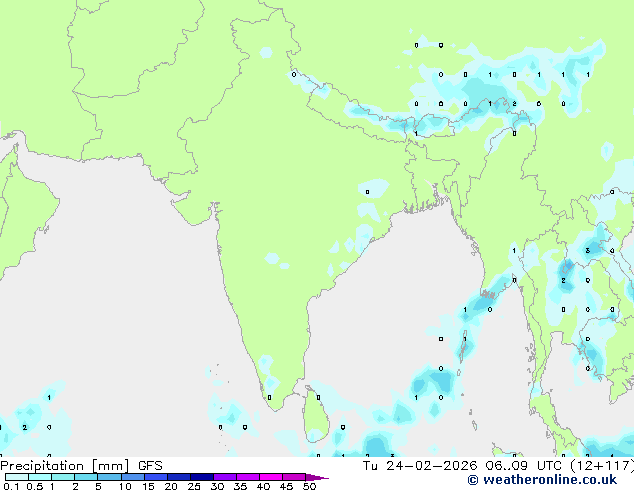This screenshot has width=634, height=490.
Task: Click the legend swatch between 30 and 35
Action: (x=224, y=477)
